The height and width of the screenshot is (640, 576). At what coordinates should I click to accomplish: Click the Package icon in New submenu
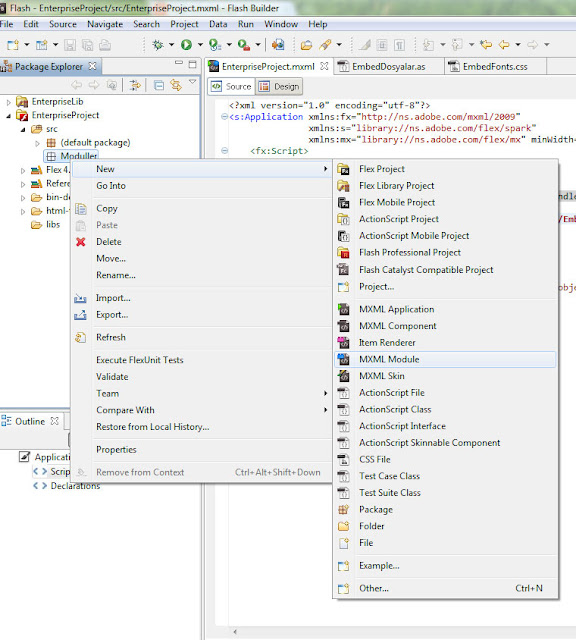click(x=344, y=509)
